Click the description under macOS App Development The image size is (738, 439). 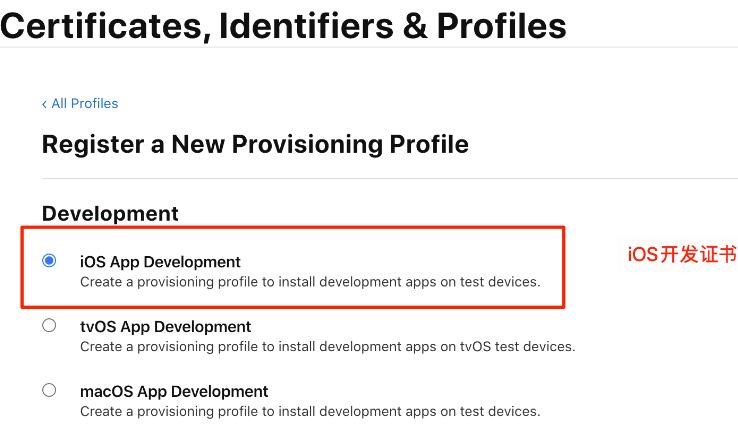coord(310,412)
